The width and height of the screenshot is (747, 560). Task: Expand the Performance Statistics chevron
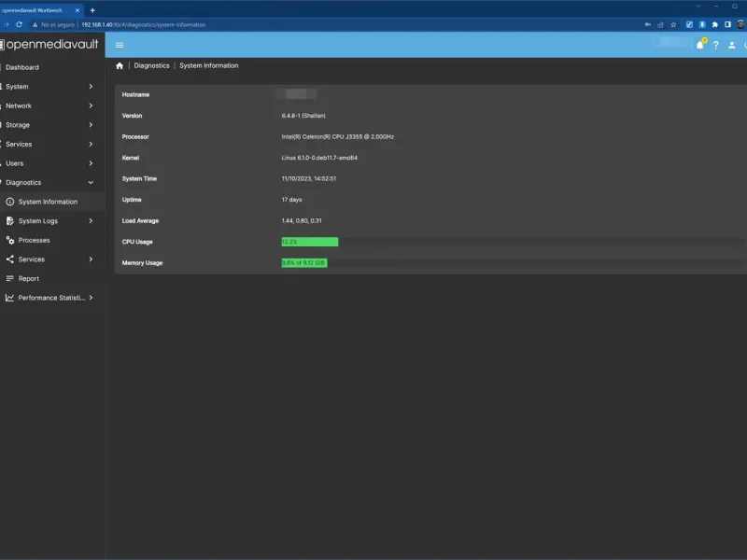tap(91, 298)
